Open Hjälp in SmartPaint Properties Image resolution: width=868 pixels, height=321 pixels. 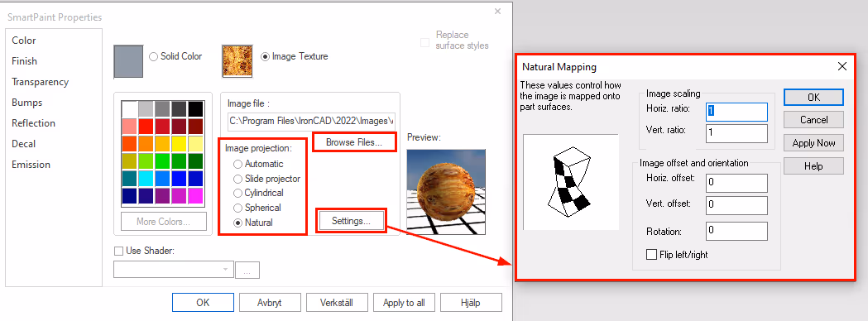471,303
